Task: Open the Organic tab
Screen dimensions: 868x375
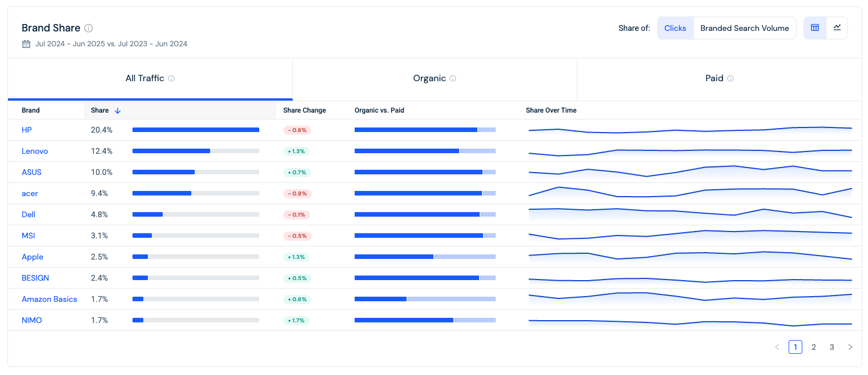Action: 435,78
